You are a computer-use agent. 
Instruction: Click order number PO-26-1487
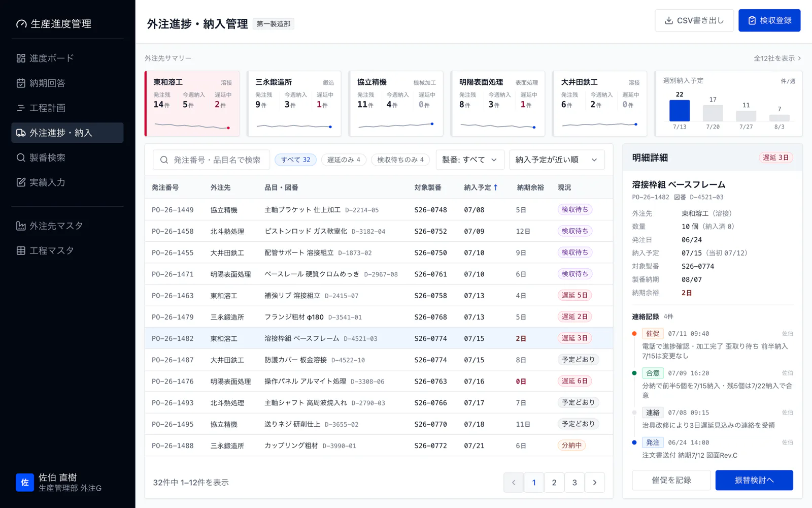(x=173, y=360)
